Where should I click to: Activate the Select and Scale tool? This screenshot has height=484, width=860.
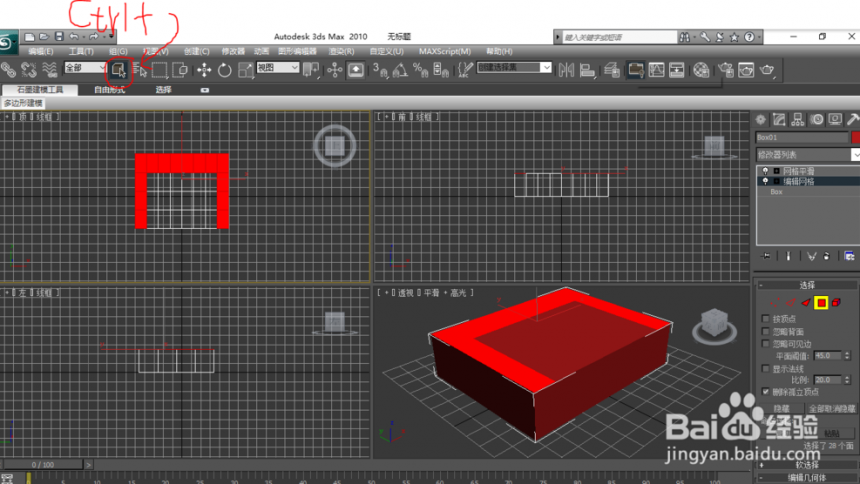[245, 70]
